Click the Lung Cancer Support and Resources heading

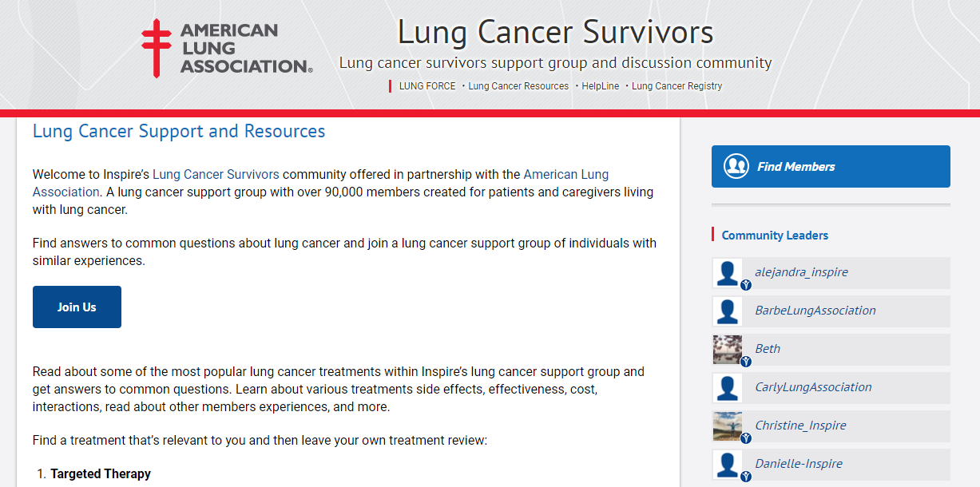[179, 132]
